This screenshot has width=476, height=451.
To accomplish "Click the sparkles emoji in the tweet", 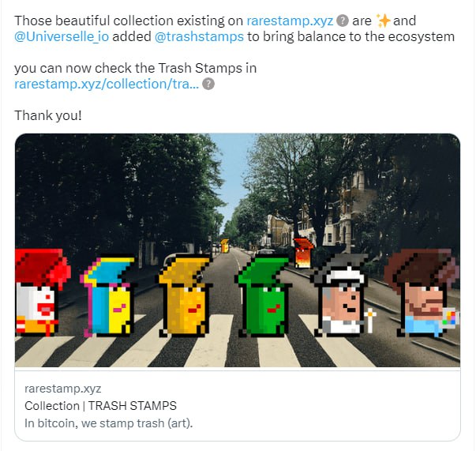I will [383, 21].
